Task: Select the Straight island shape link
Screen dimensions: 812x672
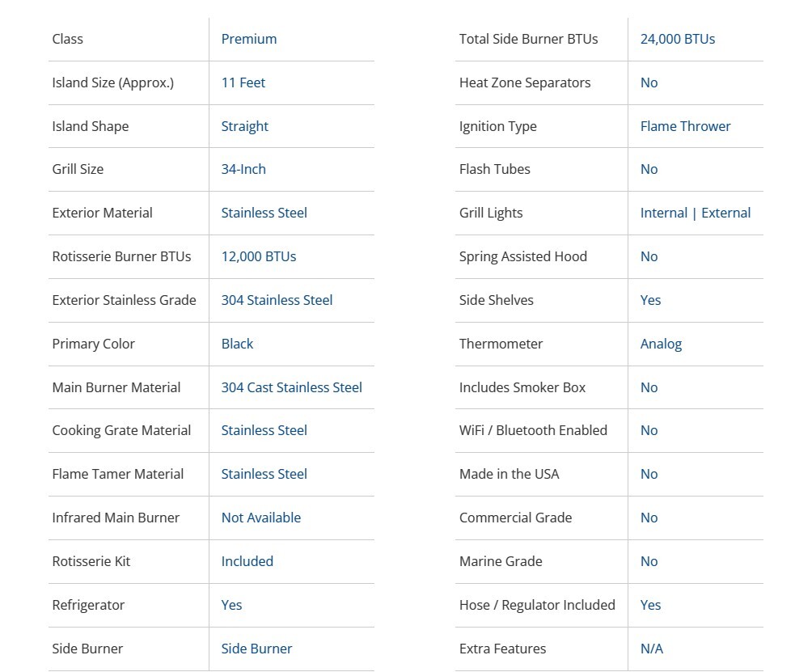Action: point(244,126)
